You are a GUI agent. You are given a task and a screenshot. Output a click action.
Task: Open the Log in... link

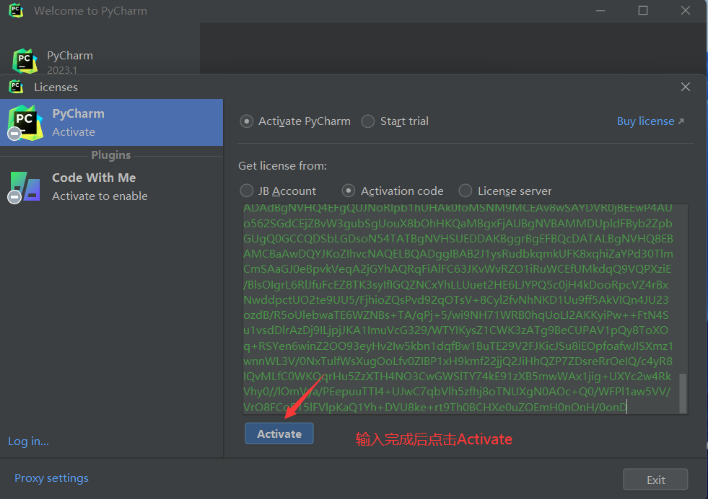pyautogui.click(x=28, y=441)
